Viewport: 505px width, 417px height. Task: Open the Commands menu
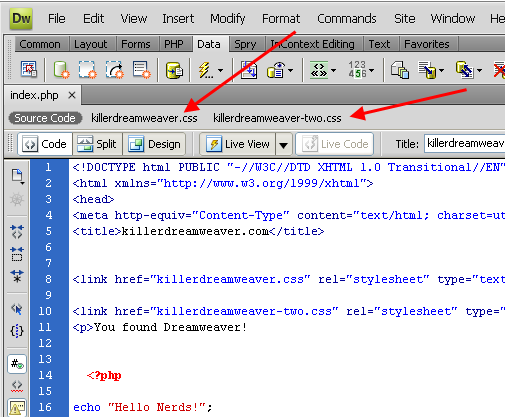tap(347, 19)
